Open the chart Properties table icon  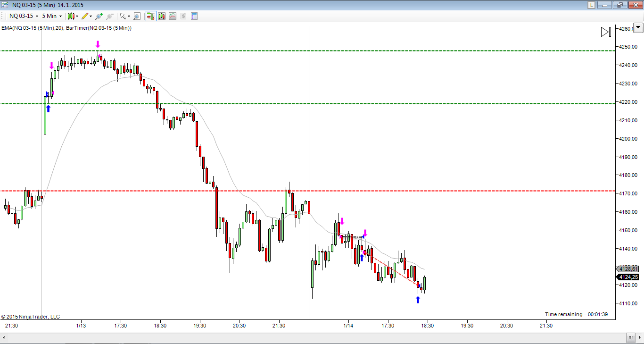(x=194, y=16)
